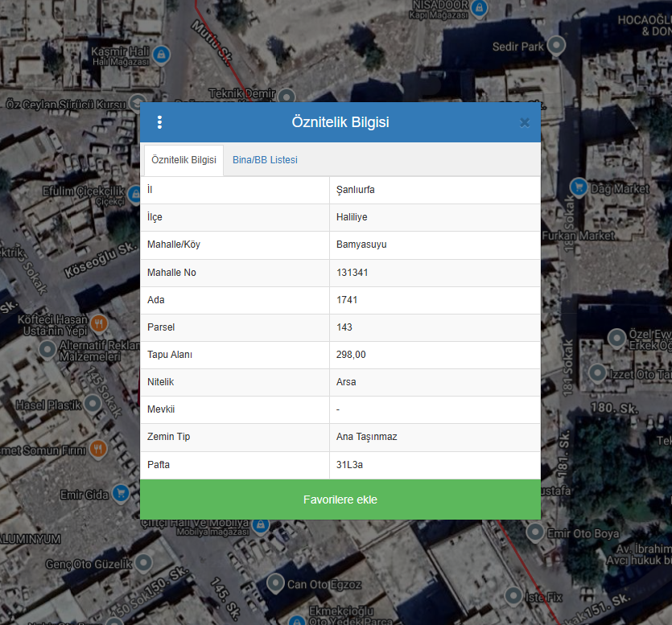
Task: Click the Somun Fırını restaurant icon
Action: tap(99, 448)
